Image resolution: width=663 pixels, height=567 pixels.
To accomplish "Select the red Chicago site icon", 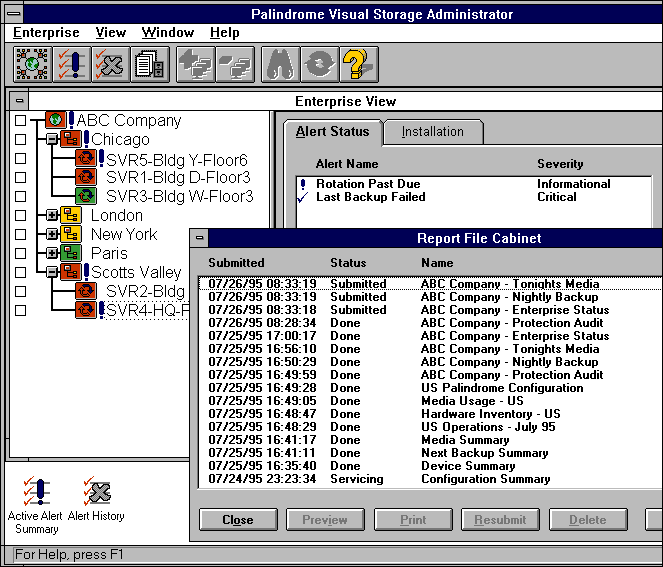I will click(71, 139).
